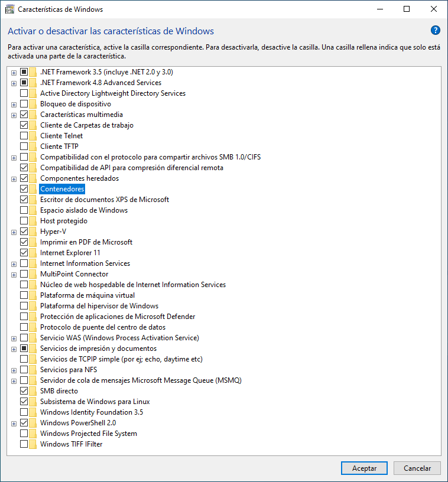
Task: Select the Windows TIFF IFilter label
Action: tap(72, 444)
